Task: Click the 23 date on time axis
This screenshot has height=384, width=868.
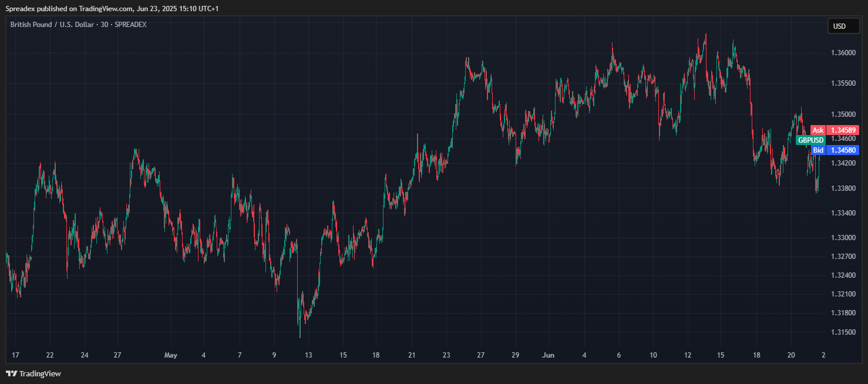Action: click(x=446, y=355)
